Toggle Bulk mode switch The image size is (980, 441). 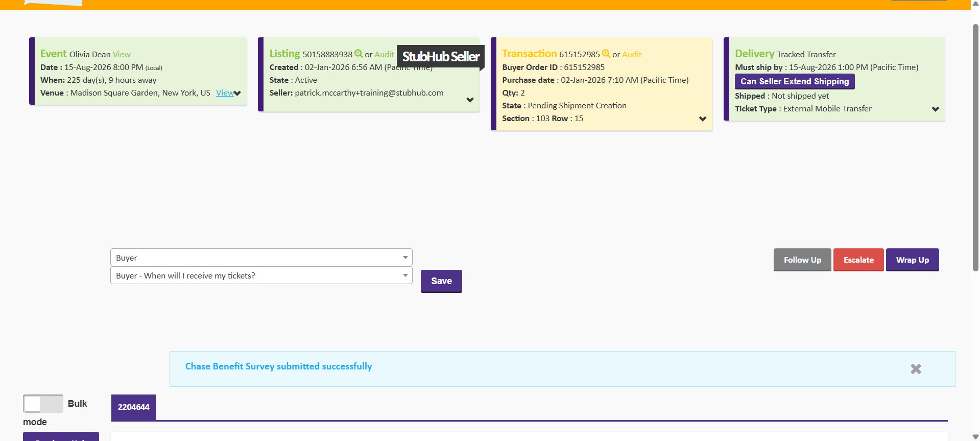pyautogui.click(x=43, y=404)
